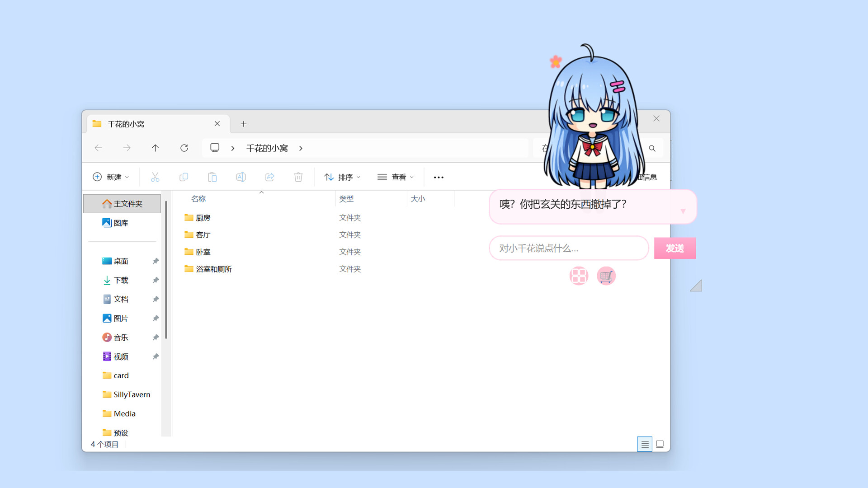
Task: Open a new tab with the plus button
Action: (244, 123)
